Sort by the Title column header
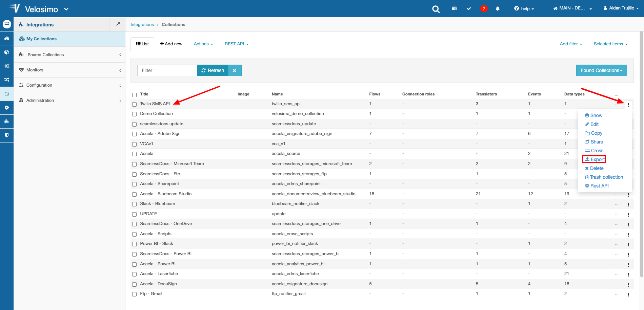Image resolution: width=644 pixels, height=310 pixels. pos(144,94)
